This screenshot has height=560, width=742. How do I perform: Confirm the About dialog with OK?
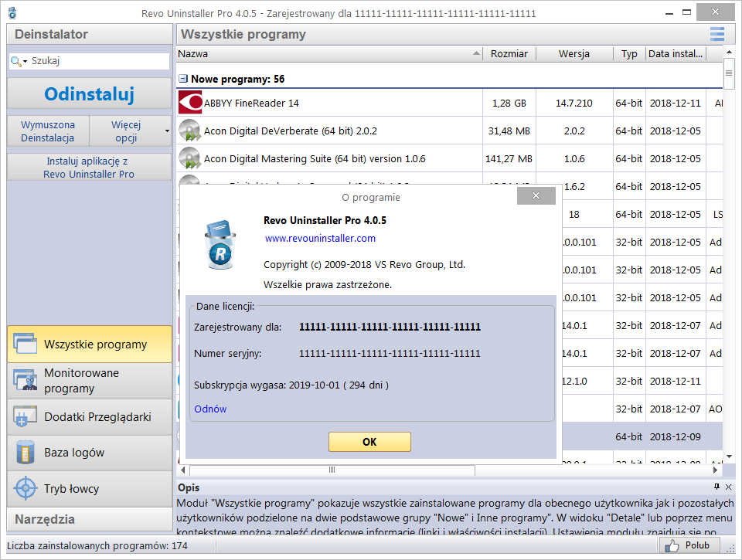[369, 442]
